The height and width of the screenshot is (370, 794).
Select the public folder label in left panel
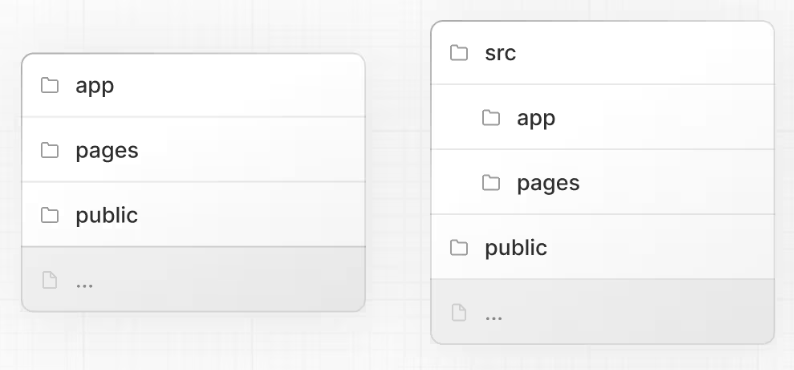point(107,216)
